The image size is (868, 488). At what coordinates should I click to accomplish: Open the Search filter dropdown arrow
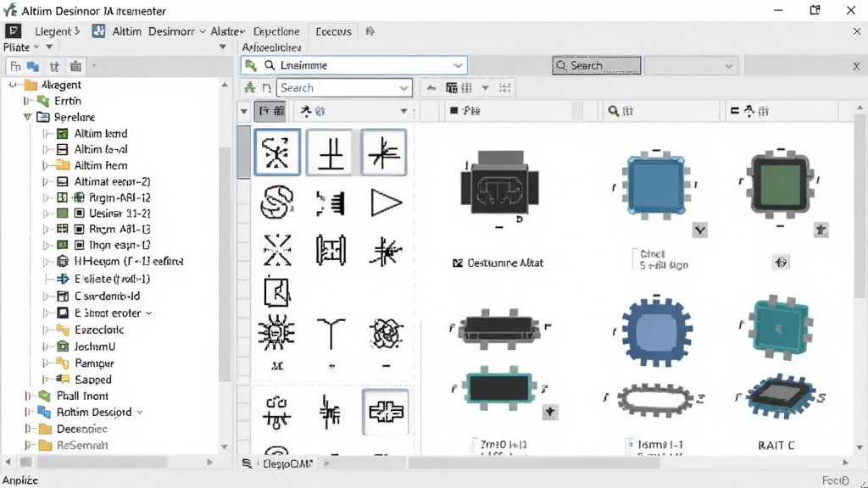pyautogui.click(x=403, y=88)
